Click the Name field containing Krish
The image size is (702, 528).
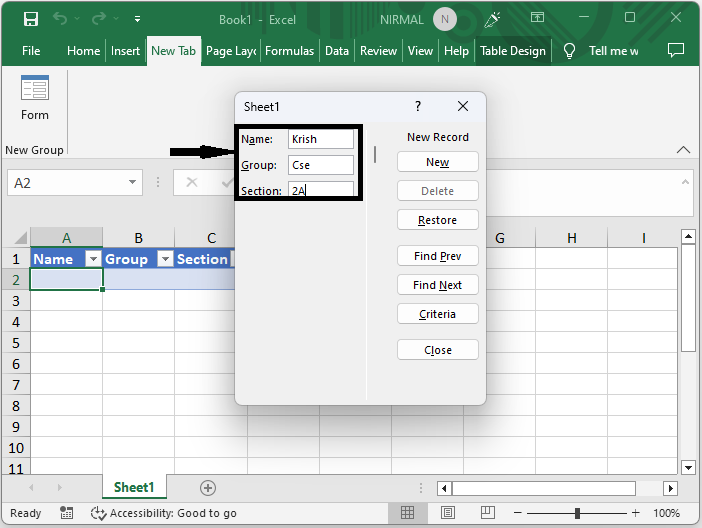coord(321,139)
